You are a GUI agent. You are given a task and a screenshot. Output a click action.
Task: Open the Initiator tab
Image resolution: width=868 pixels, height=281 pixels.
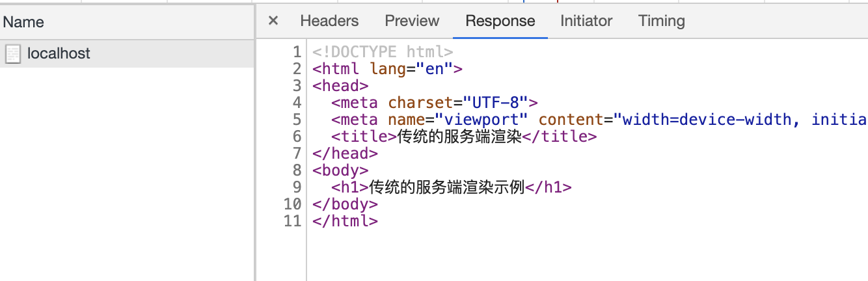586,21
